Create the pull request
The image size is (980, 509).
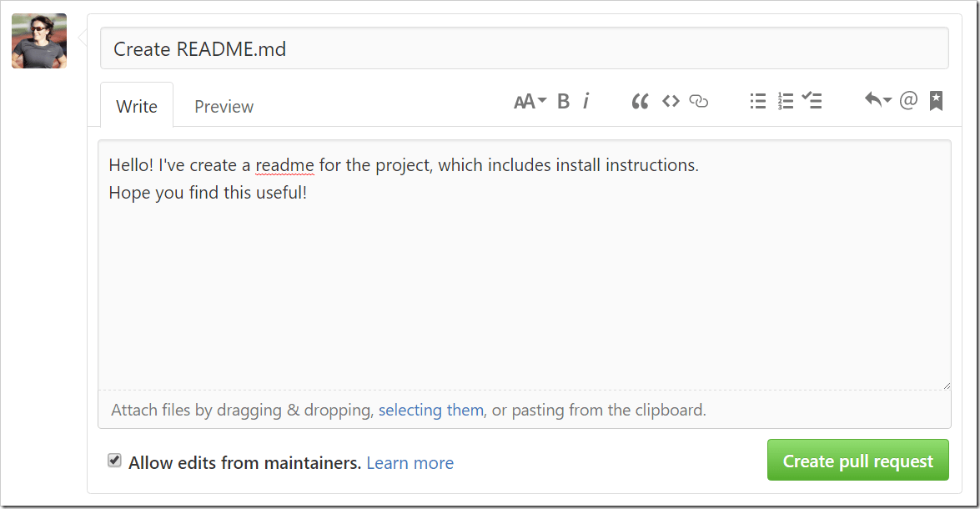pyautogui.click(x=857, y=460)
